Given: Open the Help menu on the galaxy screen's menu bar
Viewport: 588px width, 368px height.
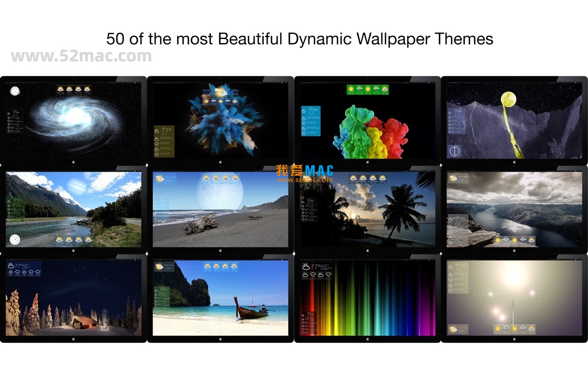Looking at the screenshot, I should click(36, 83).
